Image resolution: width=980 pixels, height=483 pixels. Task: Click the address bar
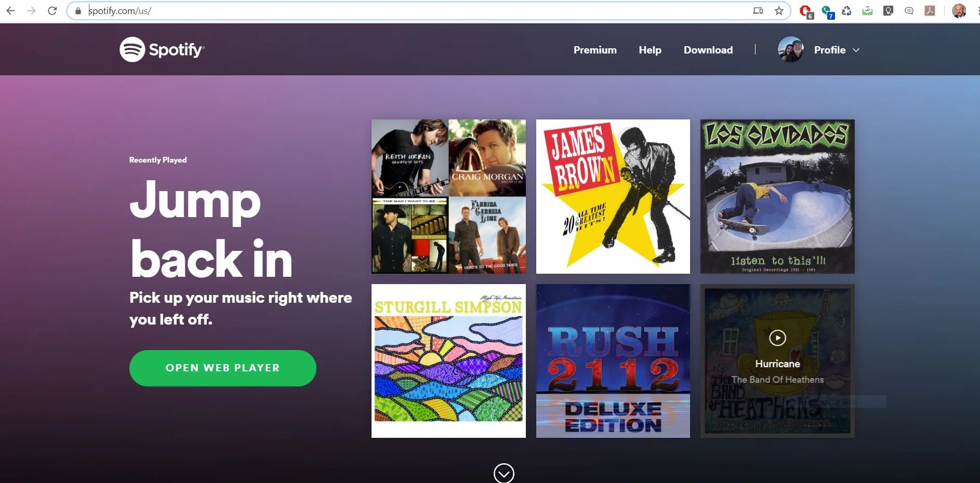[364, 10]
